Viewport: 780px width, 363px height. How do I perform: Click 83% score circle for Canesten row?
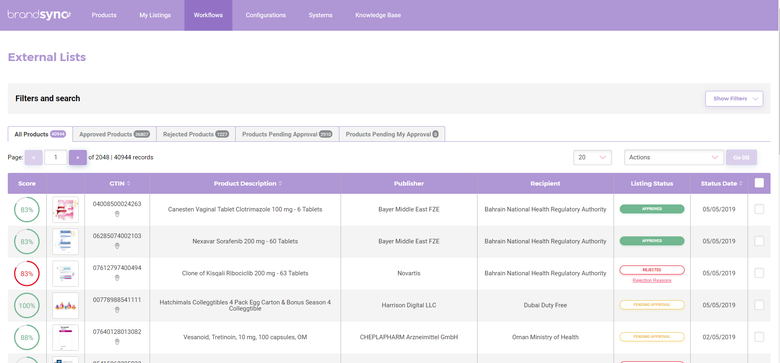click(x=27, y=210)
